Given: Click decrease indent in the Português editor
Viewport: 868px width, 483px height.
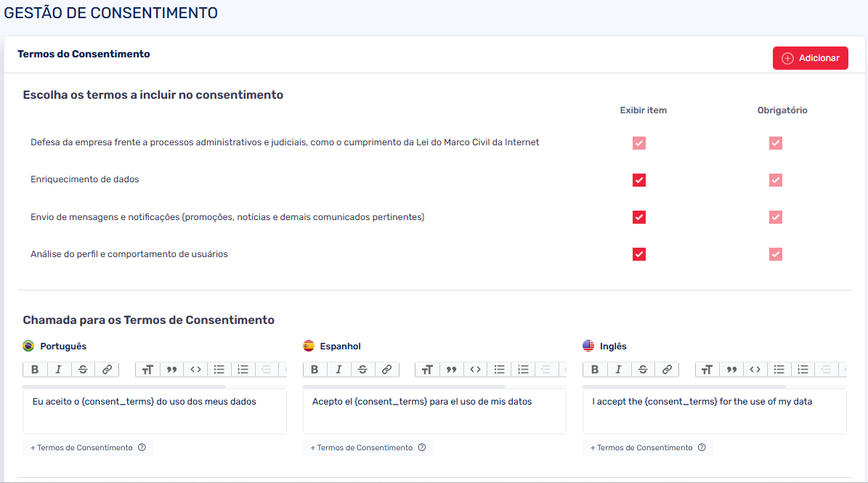Looking at the screenshot, I should 266,370.
